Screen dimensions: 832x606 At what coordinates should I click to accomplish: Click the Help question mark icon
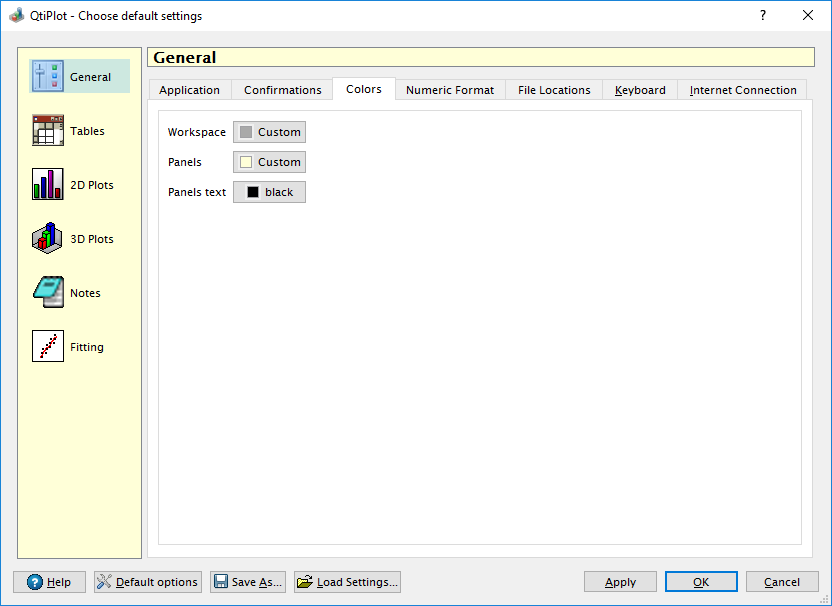point(35,582)
